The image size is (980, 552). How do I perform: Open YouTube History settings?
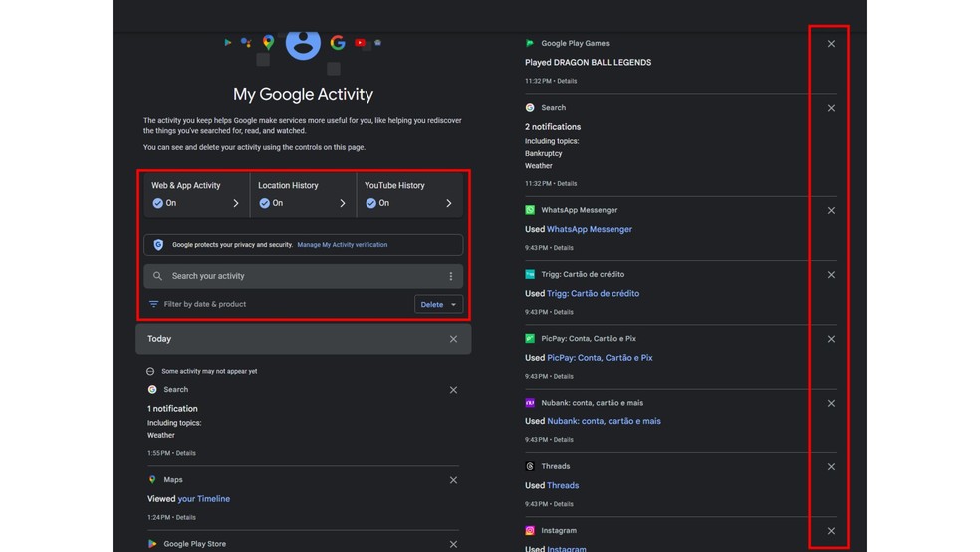(x=408, y=194)
